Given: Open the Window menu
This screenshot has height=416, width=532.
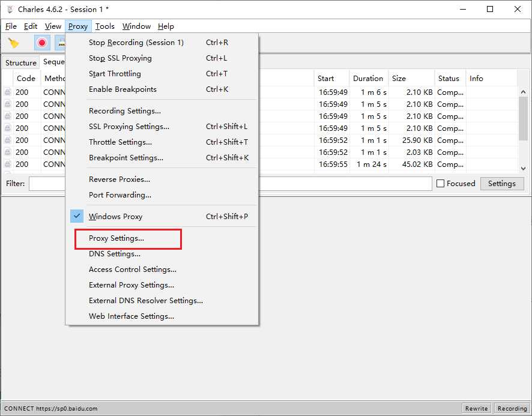Looking at the screenshot, I should click(x=136, y=26).
